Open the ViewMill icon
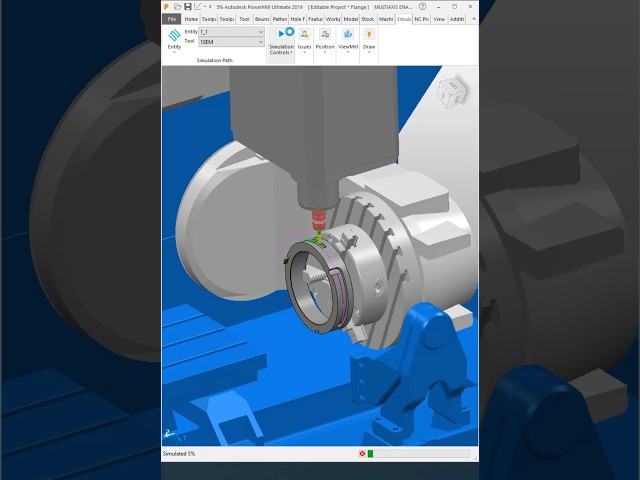The width and height of the screenshot is (640, 480). [348, 34]
